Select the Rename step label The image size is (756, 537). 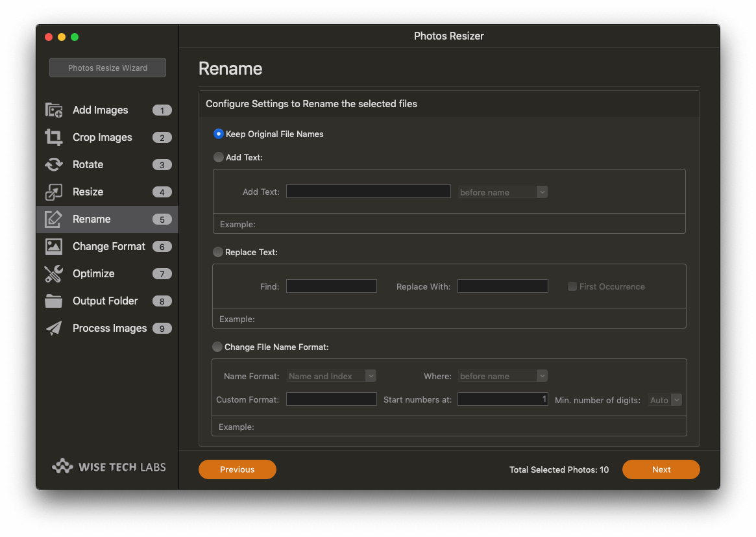click(91, 219)
